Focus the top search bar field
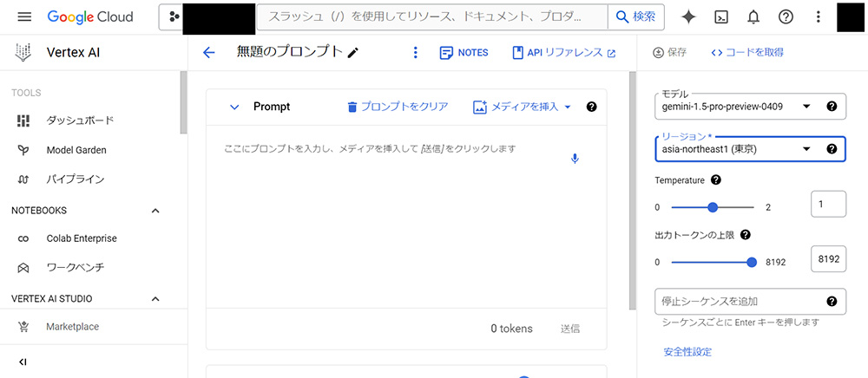 tap(432, 17)
